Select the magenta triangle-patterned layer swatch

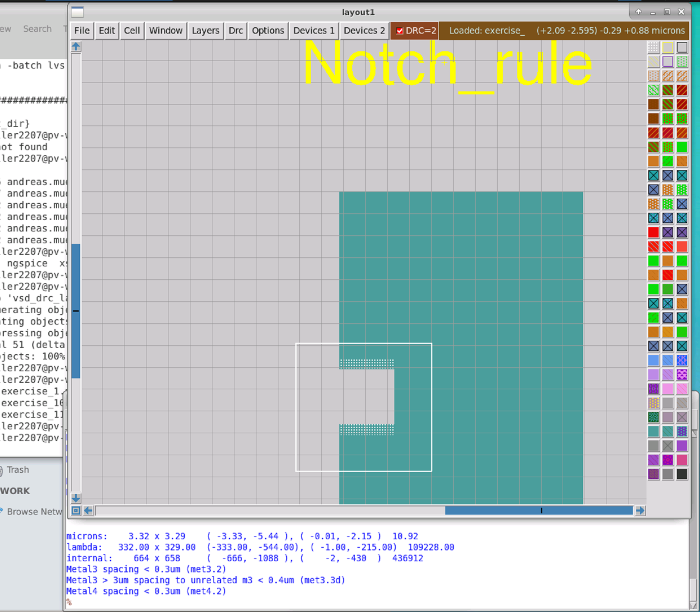click(x=682, y=375)
